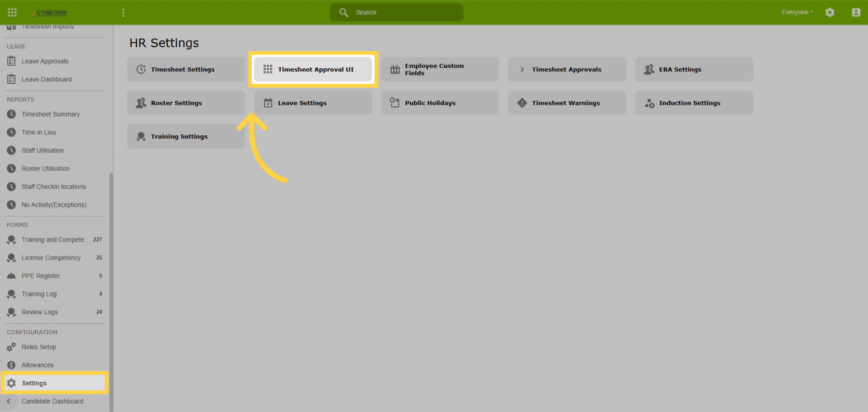
Task: Select Settings in sidebar
Action: (x=54, y=383)
